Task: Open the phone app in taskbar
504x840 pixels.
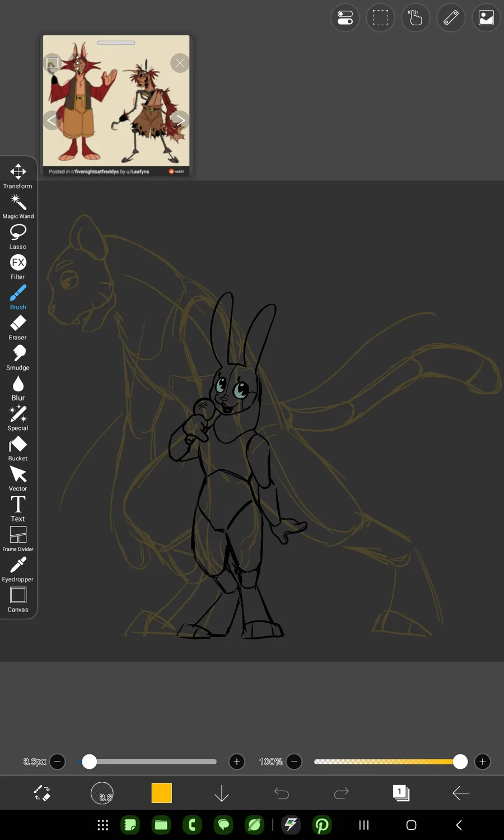Action: (x=192, y=825)
